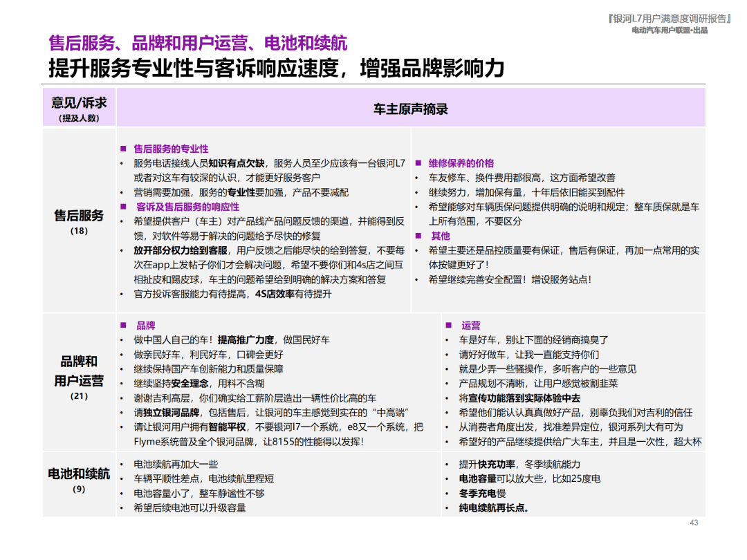Click the line 电池容量小了，整车静谧性不够
Viewport: 747px width, 560px height.
coord(199,494)
